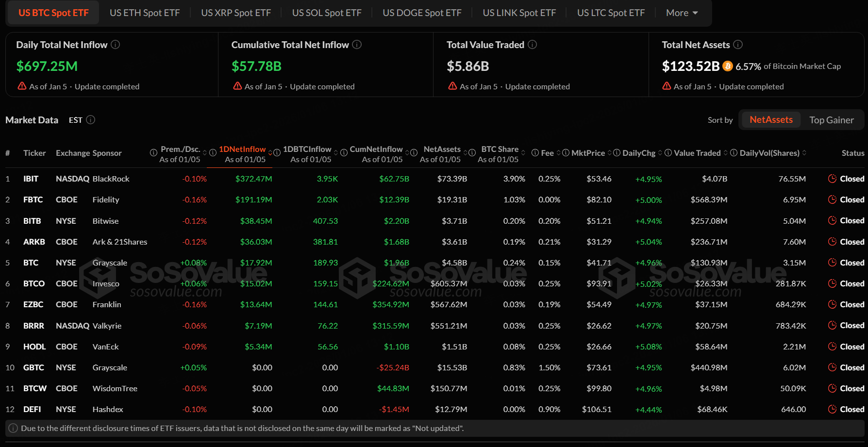868x447 pixels.
Task: Click the info icon next to EST
Action: (91, 120)
